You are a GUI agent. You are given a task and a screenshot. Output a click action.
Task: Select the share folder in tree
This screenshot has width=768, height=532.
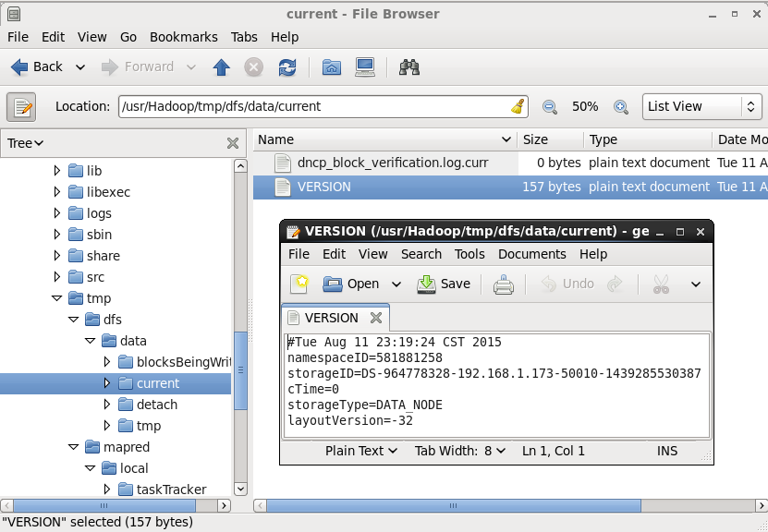(104, 256)
